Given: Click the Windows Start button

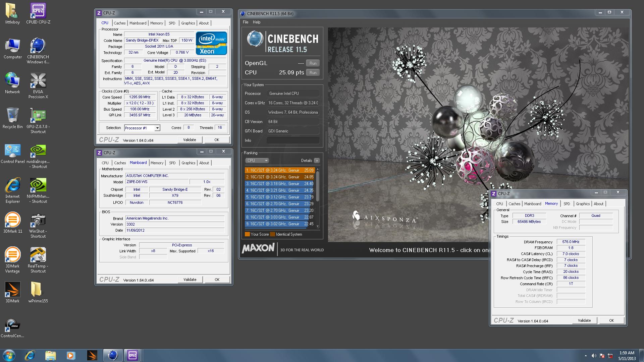Looking at the screenshot, I should [x=9, y=355].
